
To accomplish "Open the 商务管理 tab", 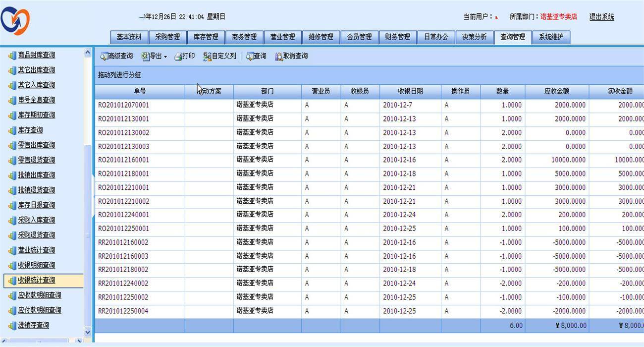I will (x=244, y=37).
